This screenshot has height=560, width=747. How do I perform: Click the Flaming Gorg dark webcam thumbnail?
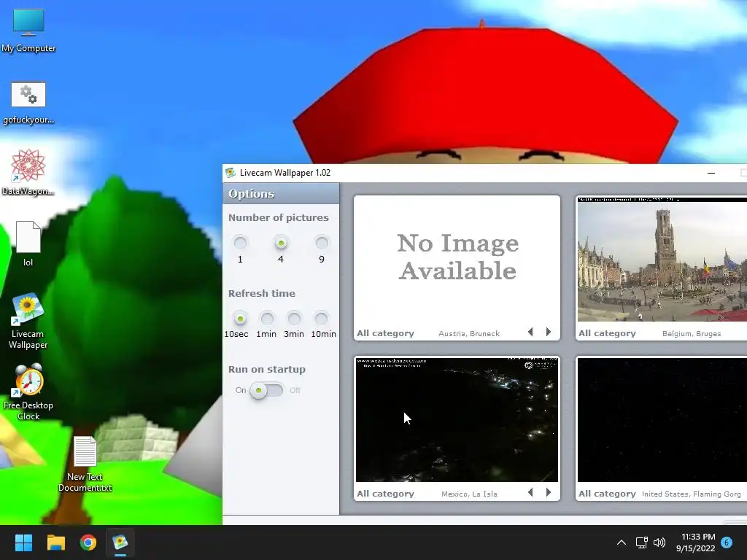662,420
